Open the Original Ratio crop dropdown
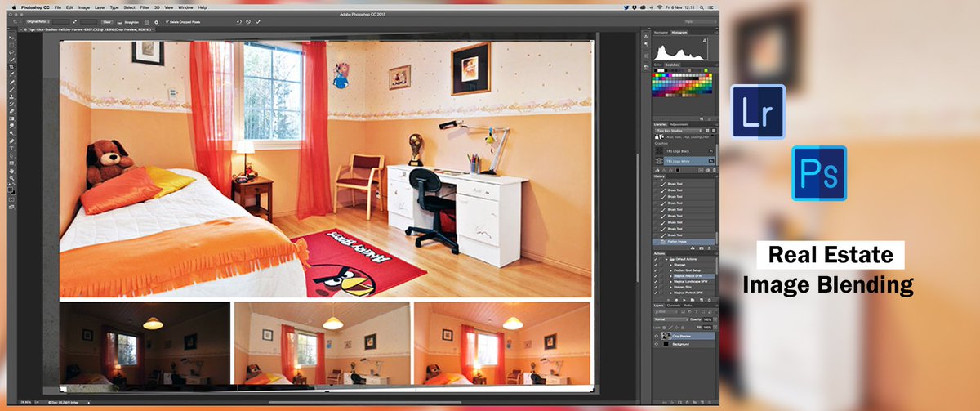 [x=38, y=22]
